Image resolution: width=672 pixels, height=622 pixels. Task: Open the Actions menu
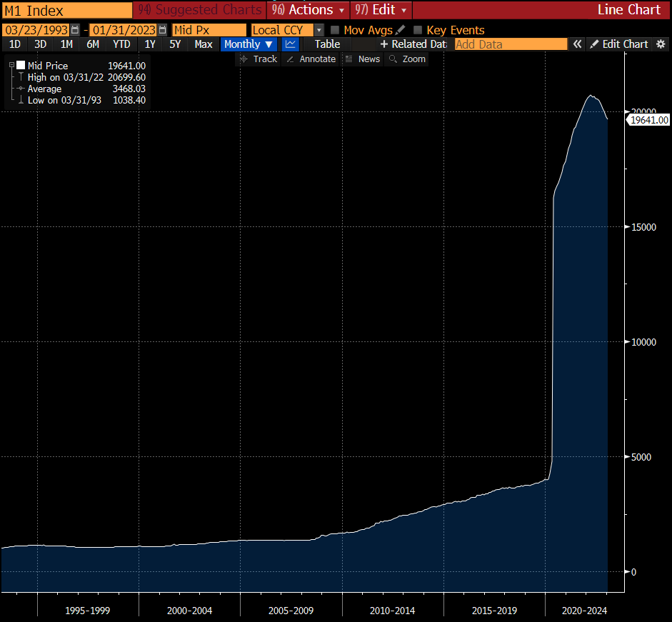point(308,10)
